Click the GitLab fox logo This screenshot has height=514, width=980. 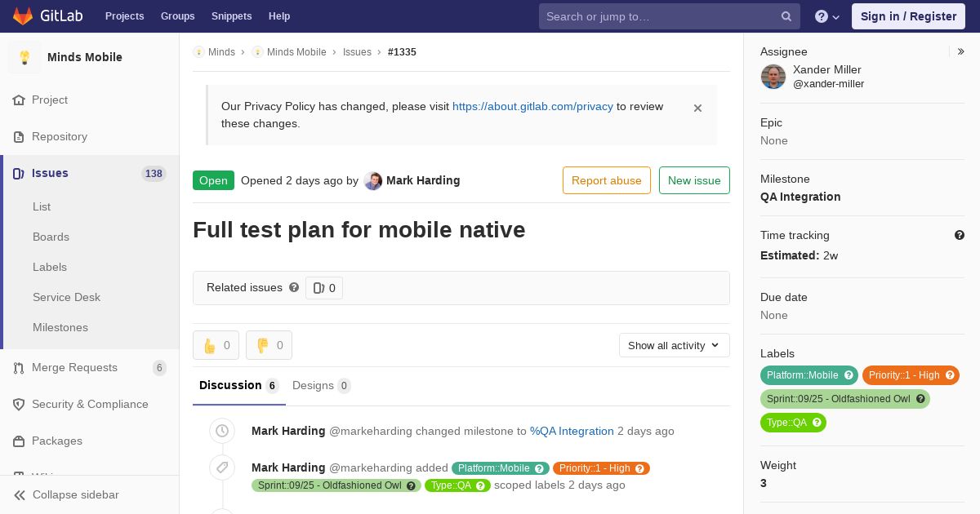[x=23, y=16]
